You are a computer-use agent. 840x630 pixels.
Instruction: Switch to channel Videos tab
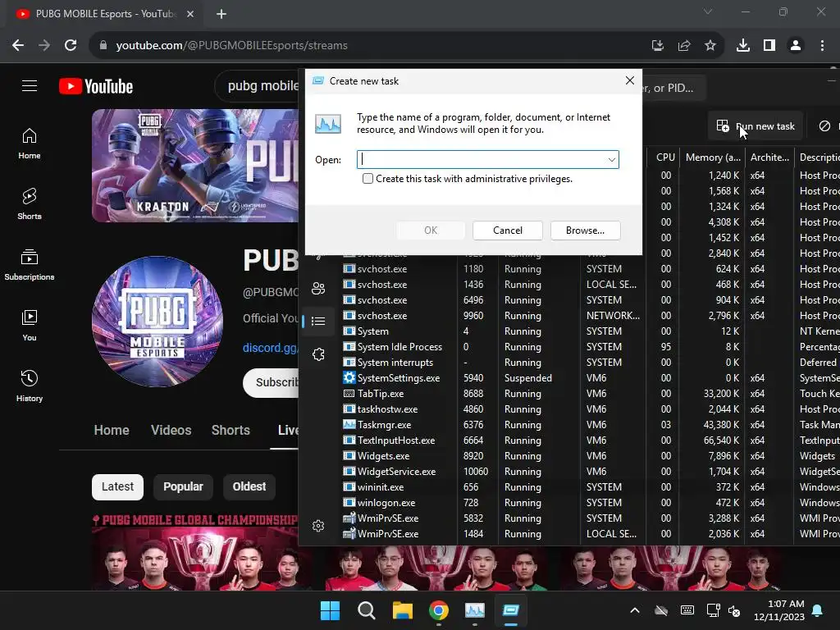(171, 430)
